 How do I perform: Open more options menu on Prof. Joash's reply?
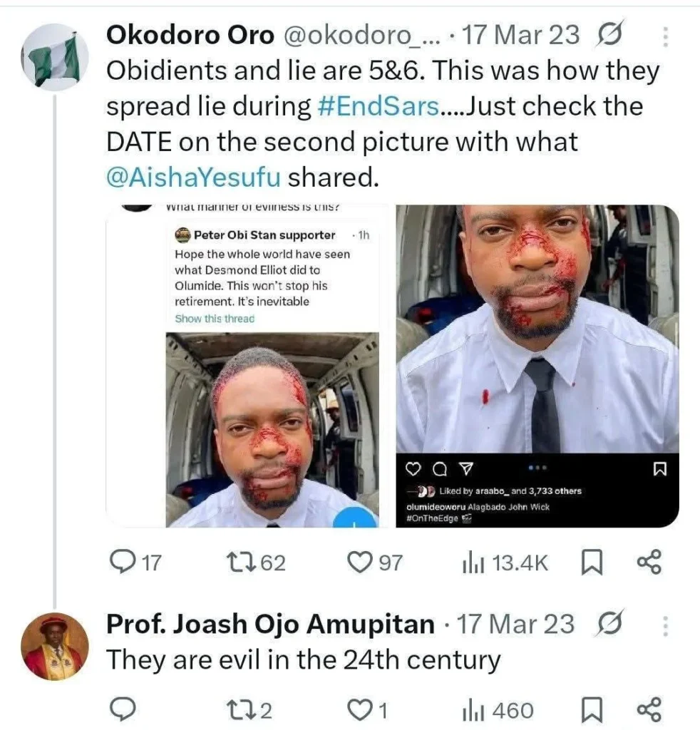click(x=665, y=625)
